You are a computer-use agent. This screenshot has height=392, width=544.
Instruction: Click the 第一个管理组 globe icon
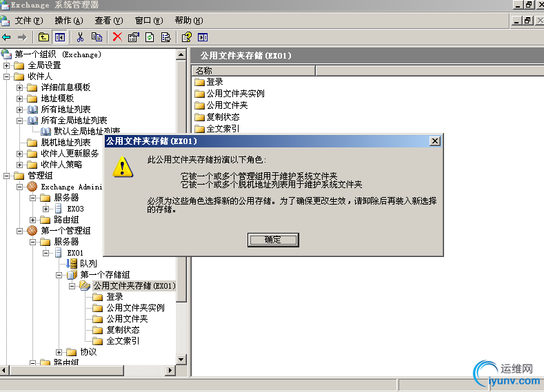coord(32,231)
